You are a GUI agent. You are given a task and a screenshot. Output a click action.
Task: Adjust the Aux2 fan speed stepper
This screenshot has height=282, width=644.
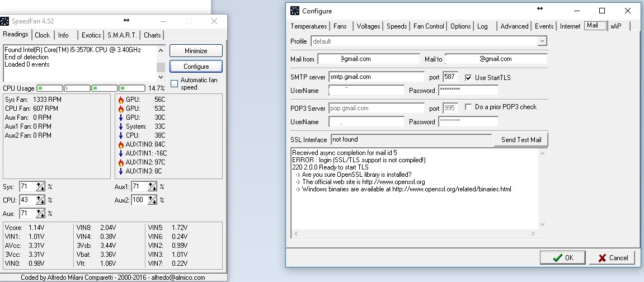point(152,200)
